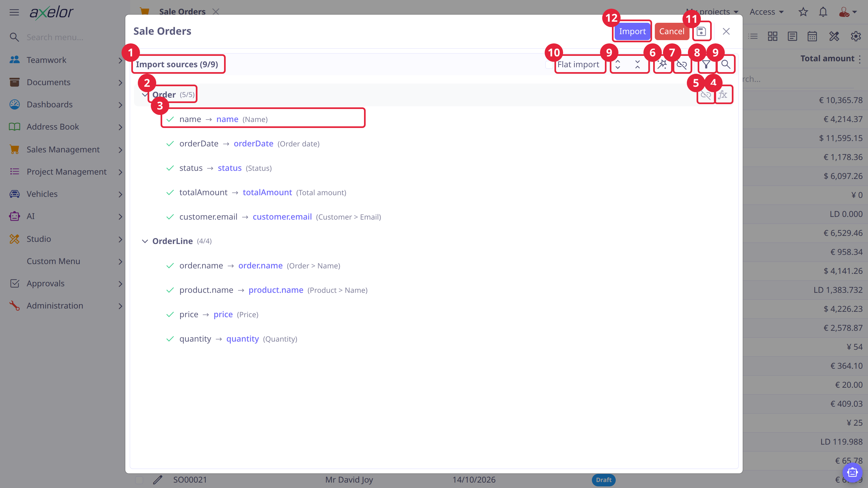
Task: Open the view settings gear icon
Action: tap(856, 36)
